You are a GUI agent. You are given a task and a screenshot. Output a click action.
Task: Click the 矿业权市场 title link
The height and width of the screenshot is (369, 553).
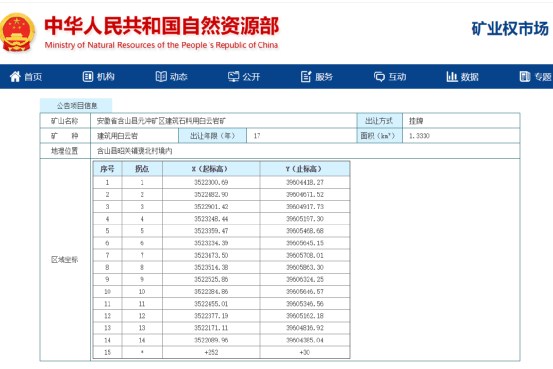point(510,29)
